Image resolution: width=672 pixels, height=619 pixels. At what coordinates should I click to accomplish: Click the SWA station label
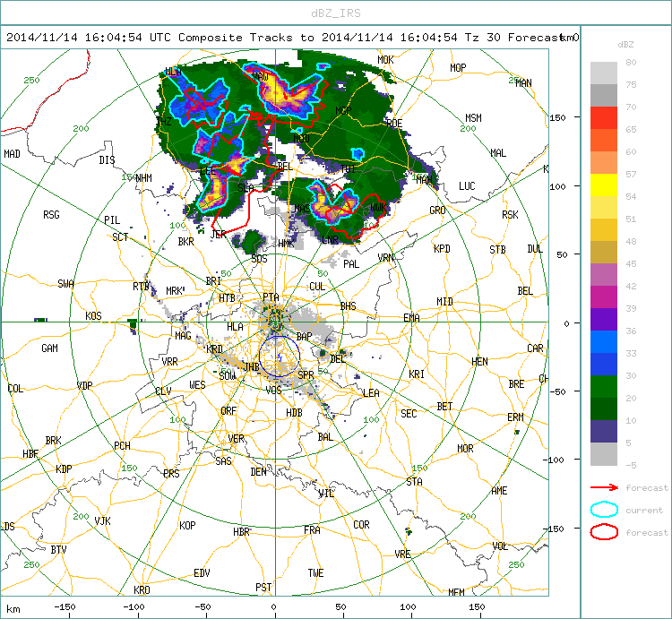coord(65,284)
